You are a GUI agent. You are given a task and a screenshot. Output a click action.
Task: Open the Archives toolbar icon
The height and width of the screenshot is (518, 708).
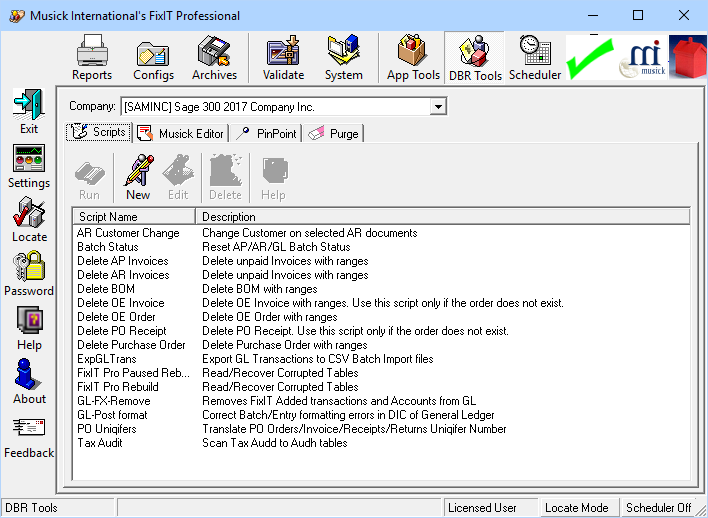pyautogui.click(x=214, y=57)
